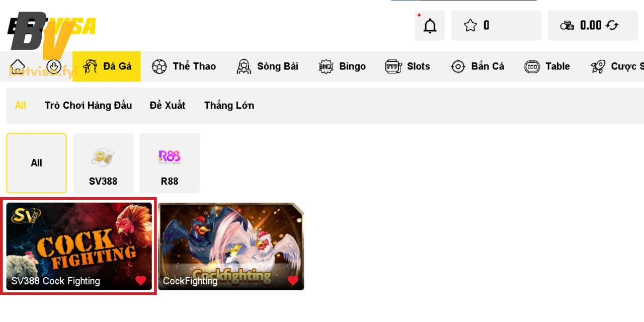The width and height of the screenshot is (644, 322).
Task: Filter by SV388 provider
Action: tap(103, 163)
